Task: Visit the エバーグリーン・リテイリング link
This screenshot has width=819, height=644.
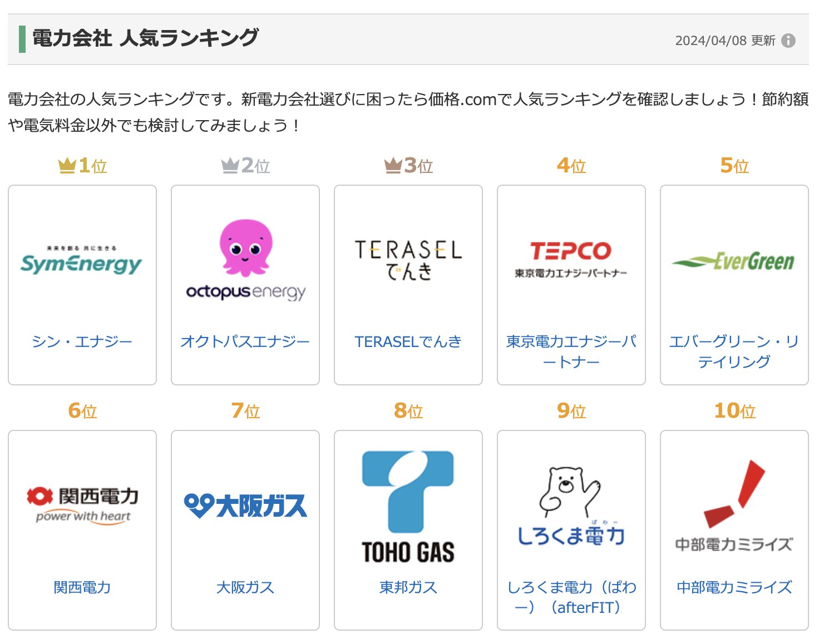Action: click(x=734, y=351)
